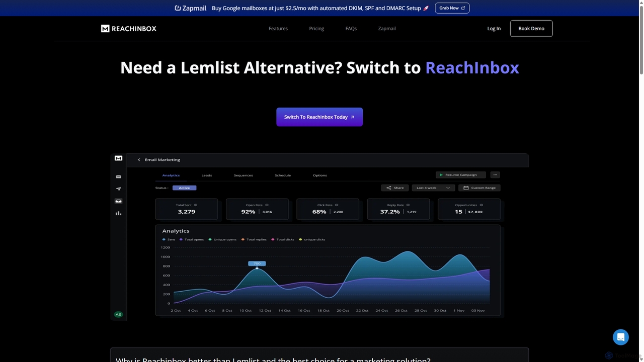Image resolution: width=644 pixels, height=362 pixels.
Task: Open the chat support widget
Action: (621, 337)
